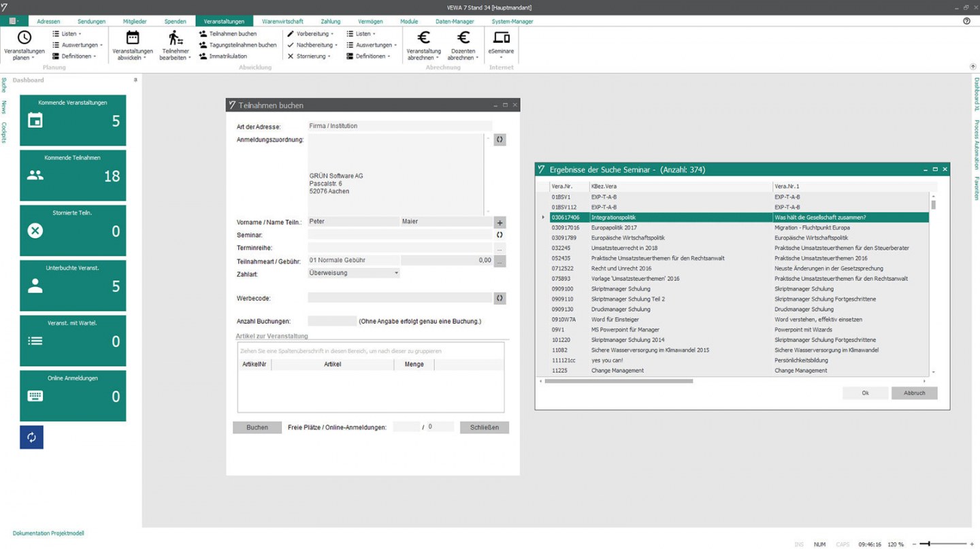Click the lookup button beside Anmeldungszuordnung
The height and width of the screenshot is (549, 980).
click(x=500, y=139)
